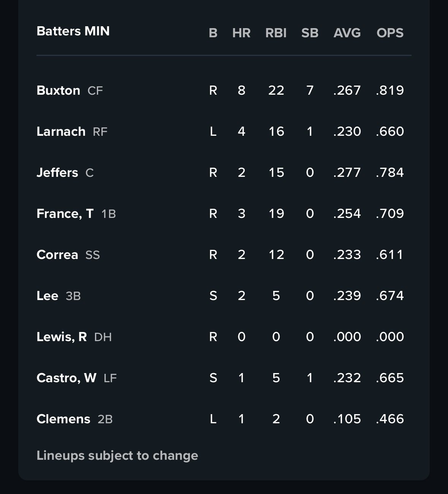
Task: Tap on Lee, the third baseman
Action: 47,296
